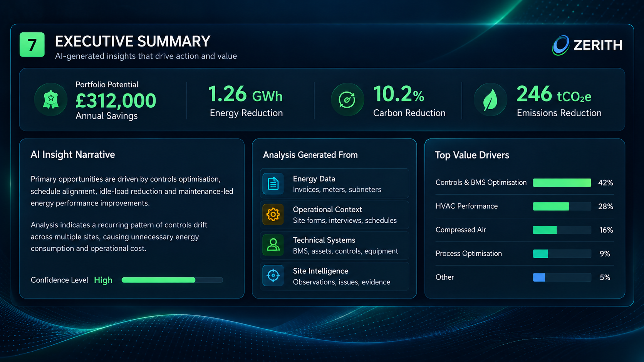The height and width of the screenshot is (362, 644).
Task: Click the 28% value
Action: coord(605,207)
